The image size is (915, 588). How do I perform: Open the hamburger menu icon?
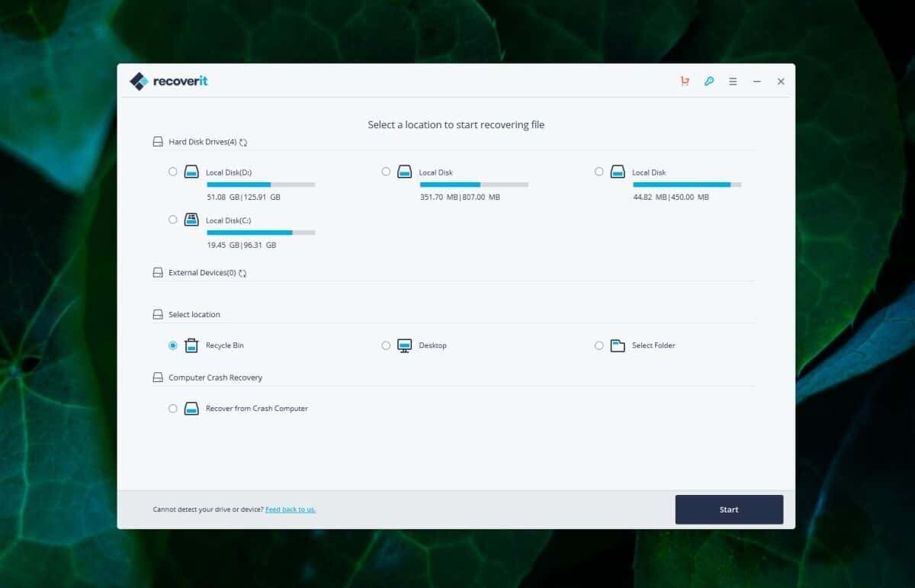(x=733, y=81)
